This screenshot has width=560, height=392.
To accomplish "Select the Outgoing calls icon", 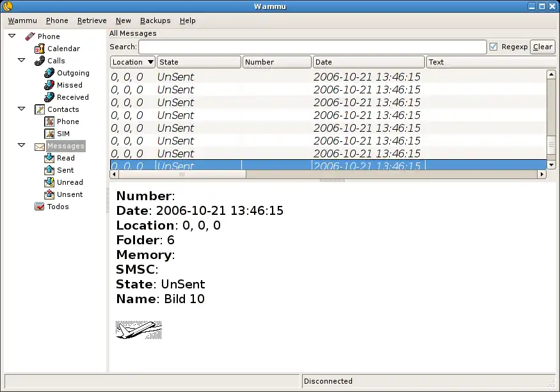I will (x=49, y=73).
